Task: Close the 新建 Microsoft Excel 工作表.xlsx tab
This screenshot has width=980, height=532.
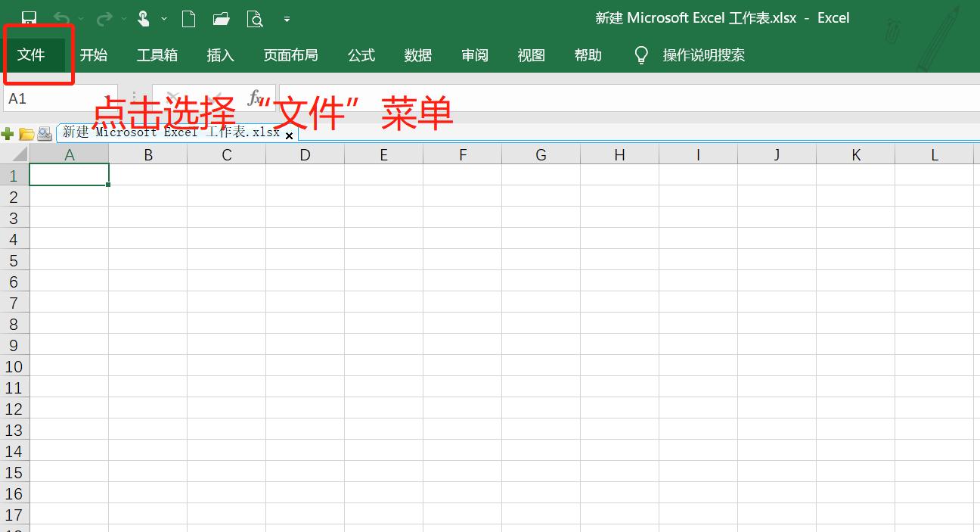Action: [290, 135]
